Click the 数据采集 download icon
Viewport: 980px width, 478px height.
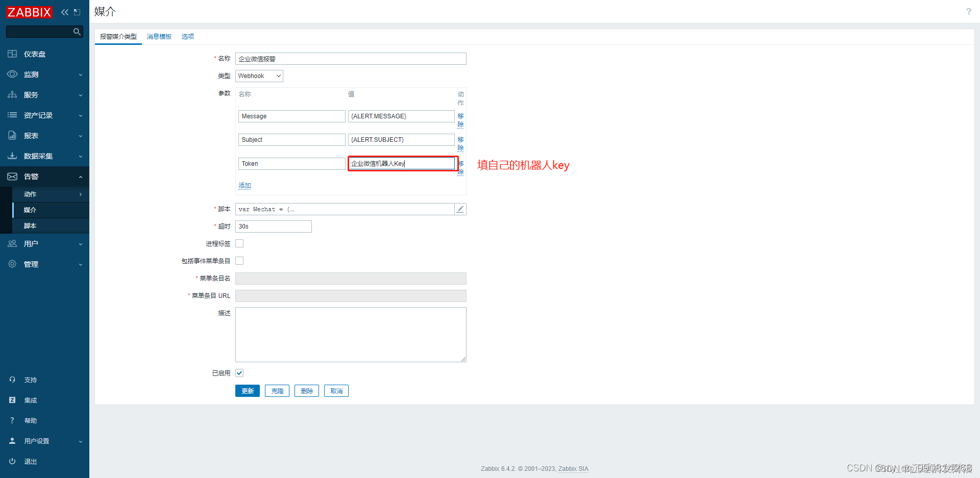click(x=12, y=156)
